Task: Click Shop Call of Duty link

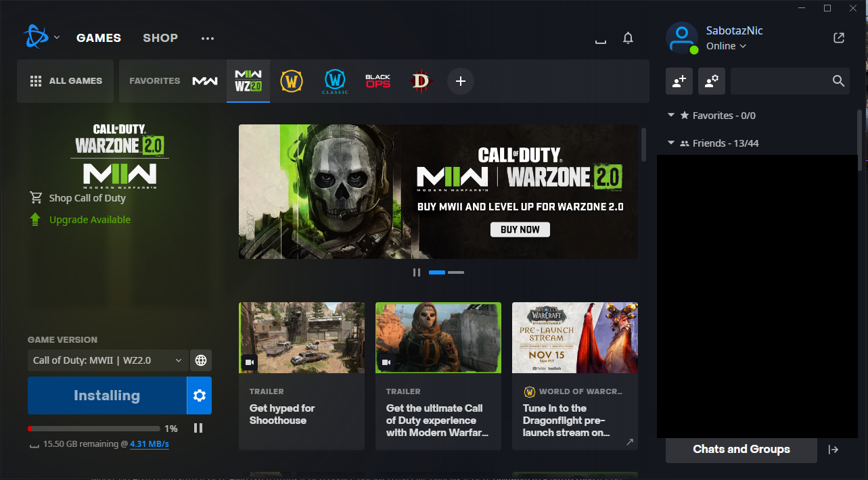Action: (x=87, y=198)
